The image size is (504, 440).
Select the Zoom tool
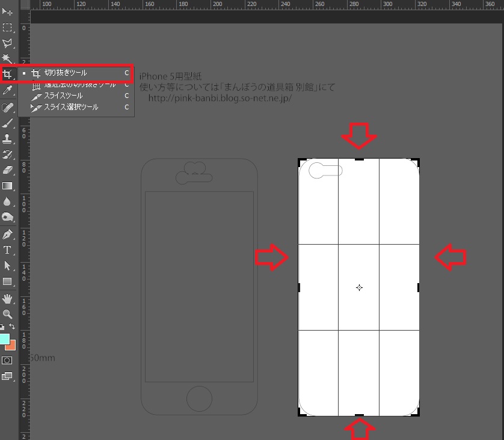[7, 314]
